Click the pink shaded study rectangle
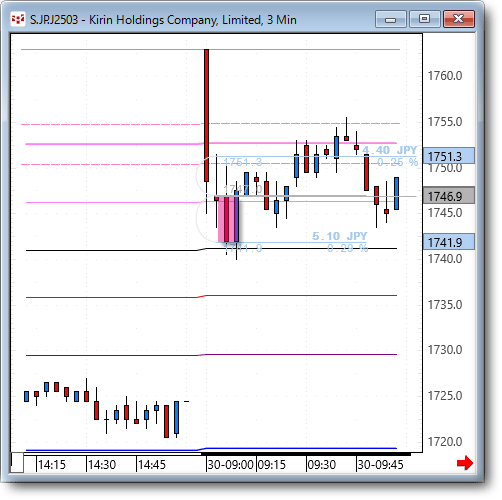 point(229,219)
